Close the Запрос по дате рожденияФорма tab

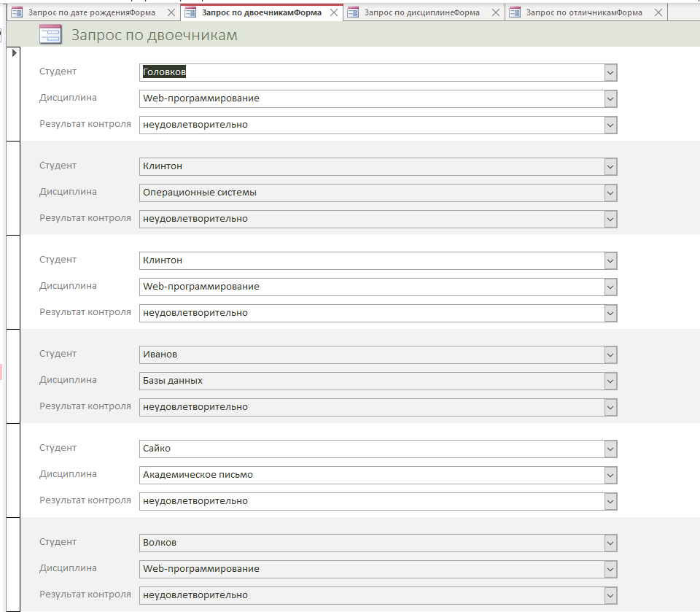pyautogui.click(x=171, y=12)
